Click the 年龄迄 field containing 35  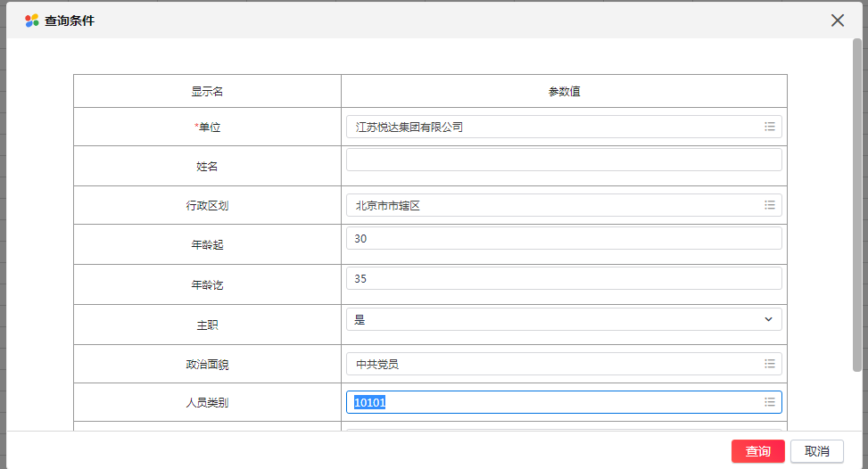click(x=564, y=278)
